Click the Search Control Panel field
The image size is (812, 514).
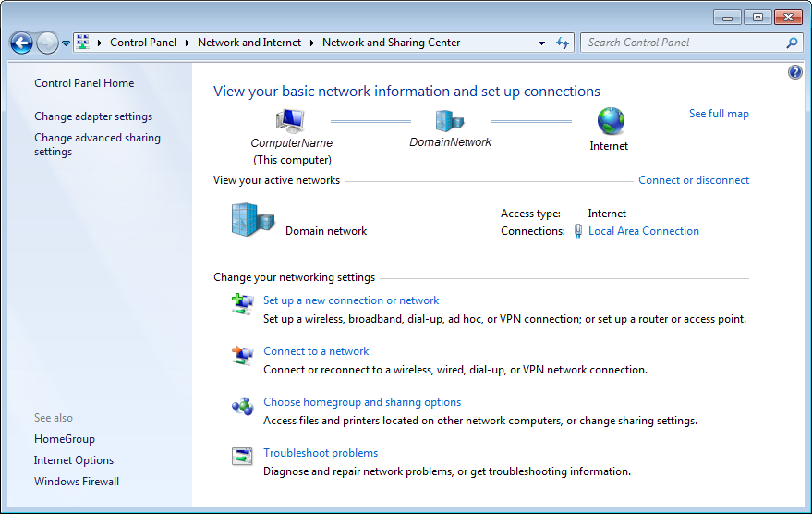click(x=684, y=43)
